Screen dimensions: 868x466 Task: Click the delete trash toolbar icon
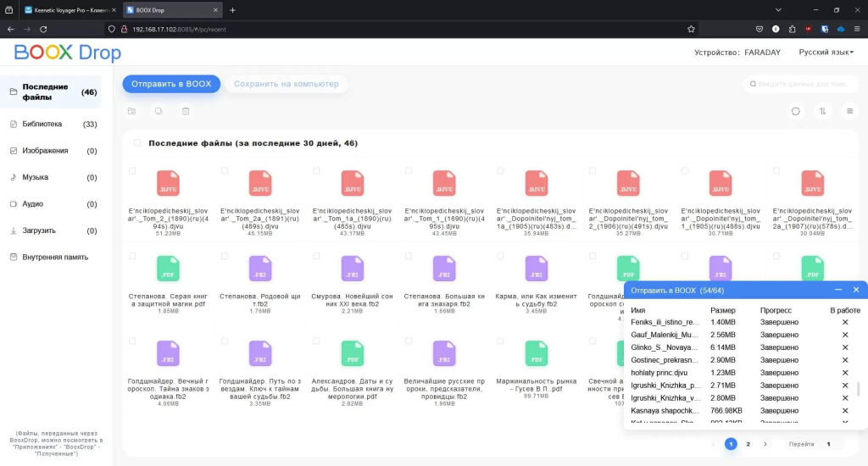click(186, 111)
